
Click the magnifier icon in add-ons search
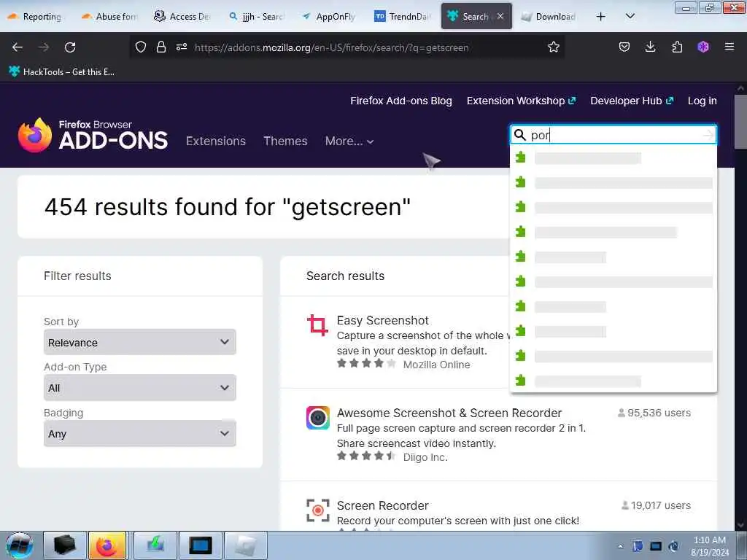pyautogui.click(x=519, y=135)
